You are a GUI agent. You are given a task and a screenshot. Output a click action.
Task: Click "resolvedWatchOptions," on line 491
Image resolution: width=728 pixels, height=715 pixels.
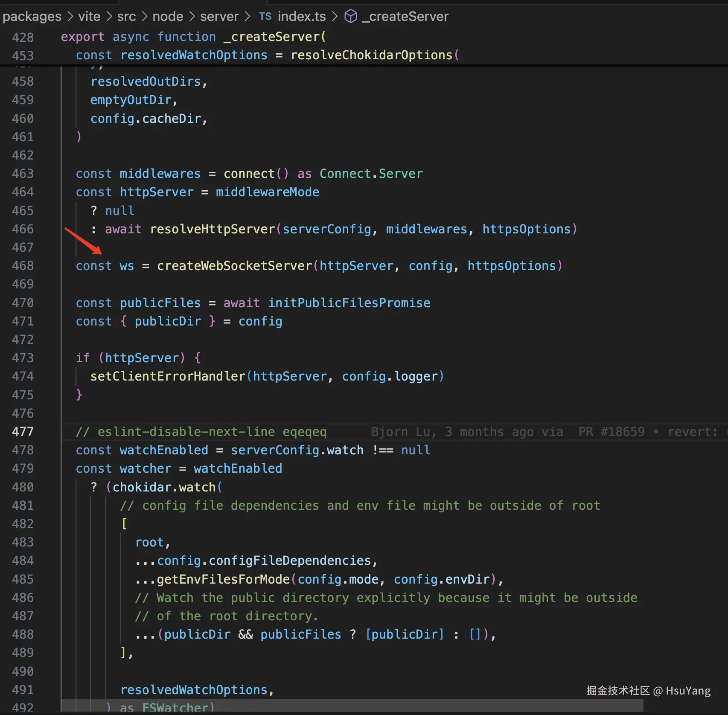198,690
